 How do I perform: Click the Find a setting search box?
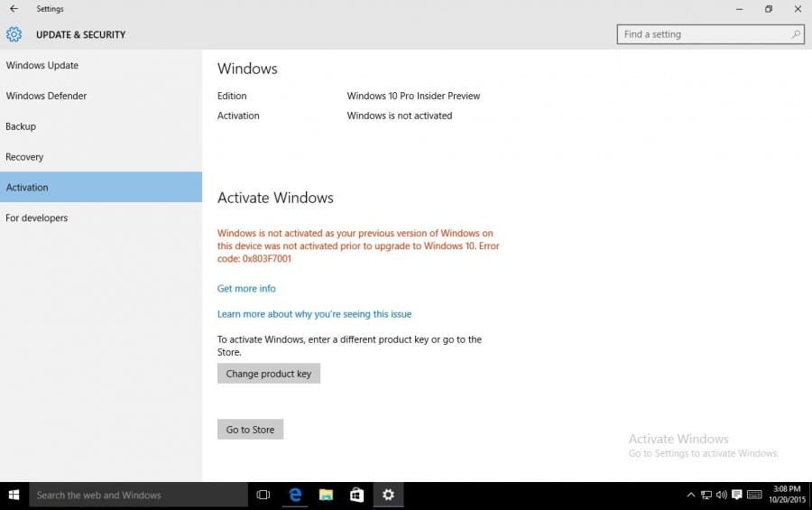[704, 34]
